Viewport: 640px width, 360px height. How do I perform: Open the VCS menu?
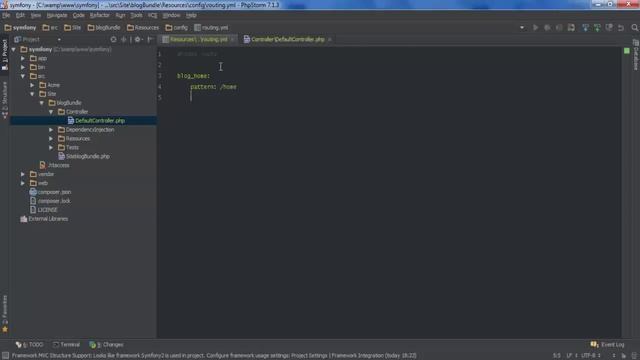pos(152,16)
